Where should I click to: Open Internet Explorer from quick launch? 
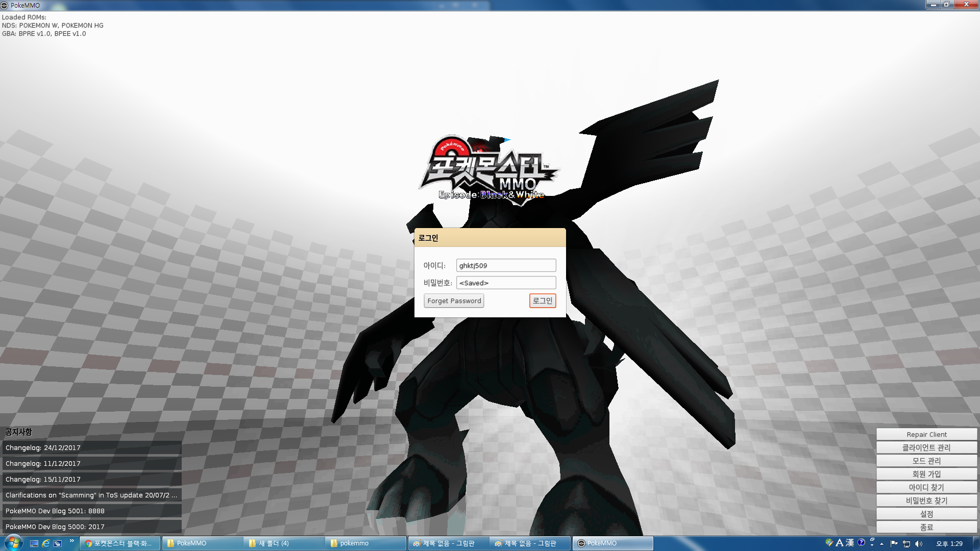[x=46, y=543]
